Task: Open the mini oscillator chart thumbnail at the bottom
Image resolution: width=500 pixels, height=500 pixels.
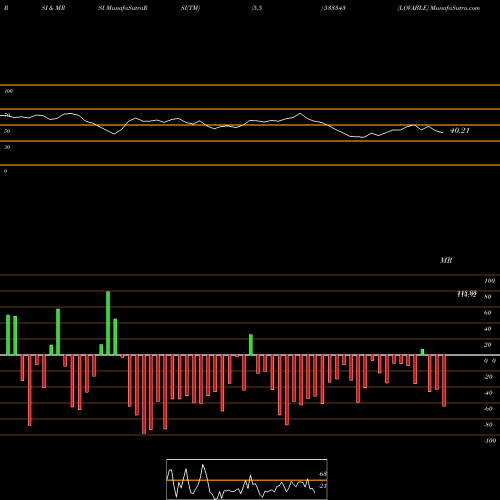Action: click(x=247, y=479)
